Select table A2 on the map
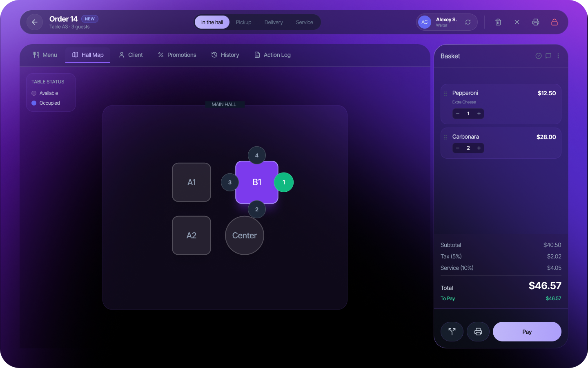This screenshot has width=588, height=368. point(192,236)
